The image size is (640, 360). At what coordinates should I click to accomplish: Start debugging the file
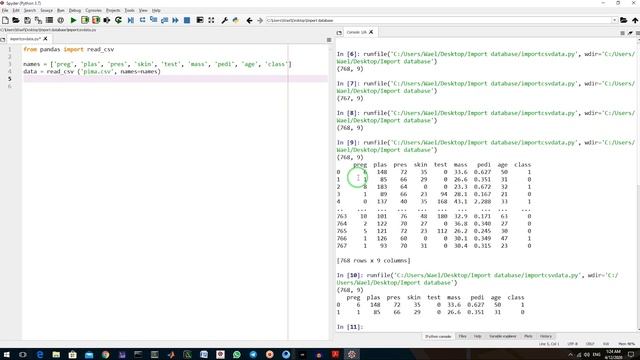131,20
